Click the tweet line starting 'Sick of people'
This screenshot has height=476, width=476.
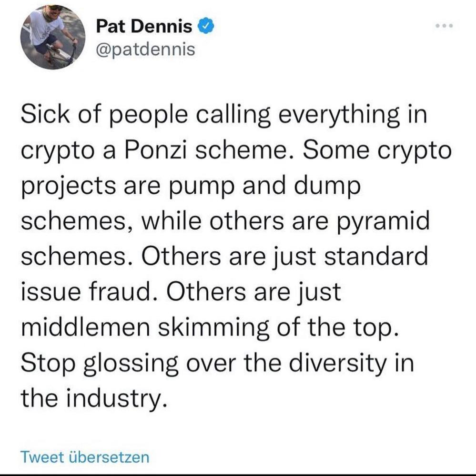pyautogui.click(x=224, y=115)
